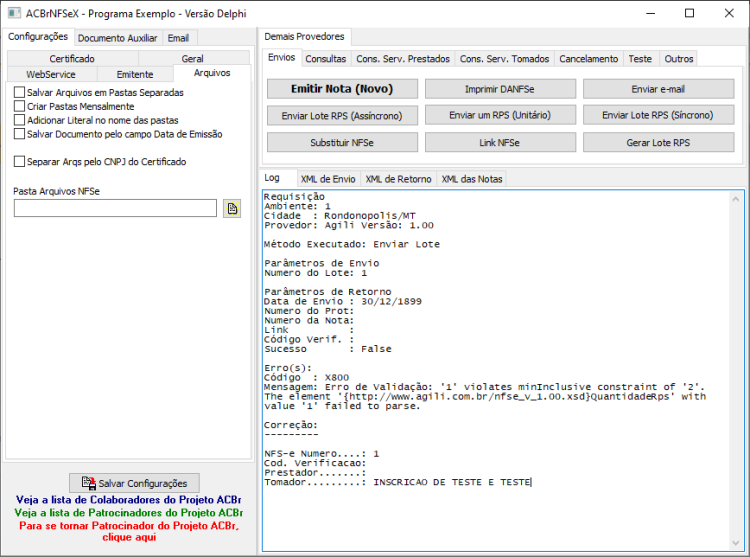
Task: Show the Log tab
Action: tap(272, 178)
